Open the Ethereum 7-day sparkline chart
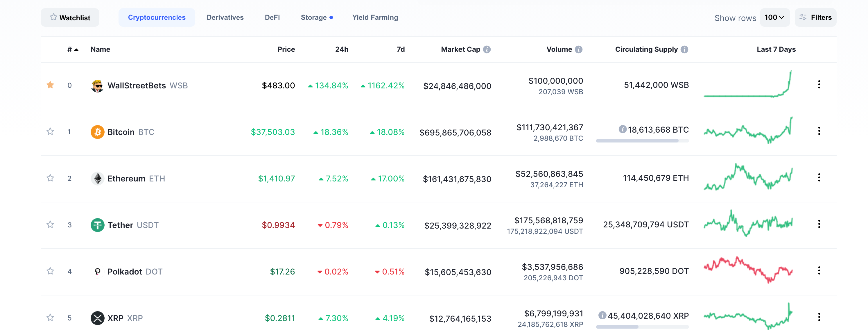 748,177
